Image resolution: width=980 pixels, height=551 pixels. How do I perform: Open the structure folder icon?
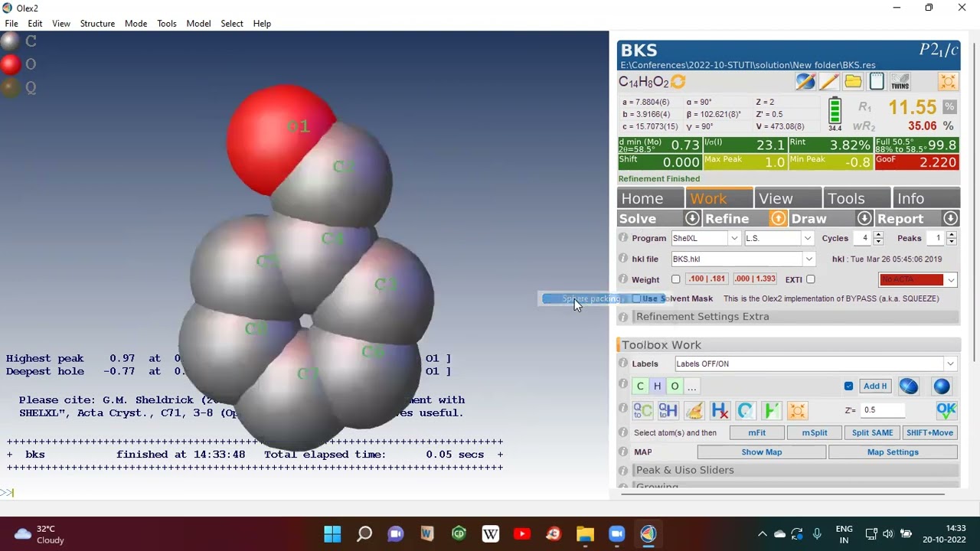[x=853, y=81]
